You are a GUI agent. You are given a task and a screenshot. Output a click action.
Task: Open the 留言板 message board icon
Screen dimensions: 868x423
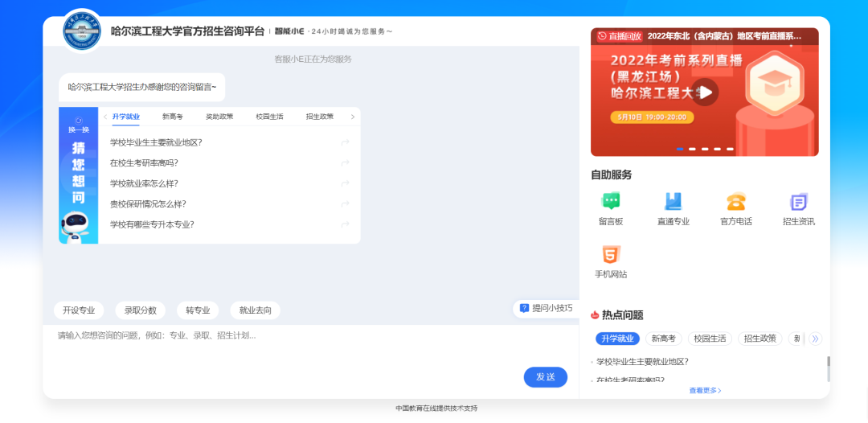(611, 201)
